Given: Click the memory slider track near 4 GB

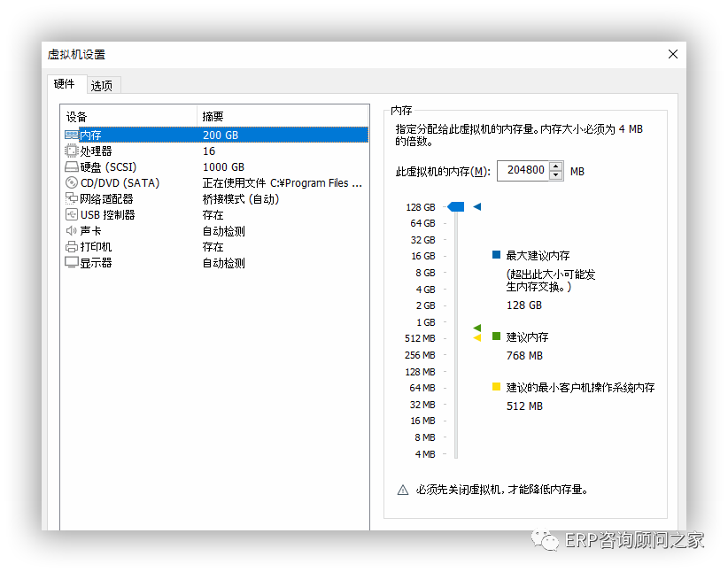Looking at the screenshot, I should click(x=456, y=290).
